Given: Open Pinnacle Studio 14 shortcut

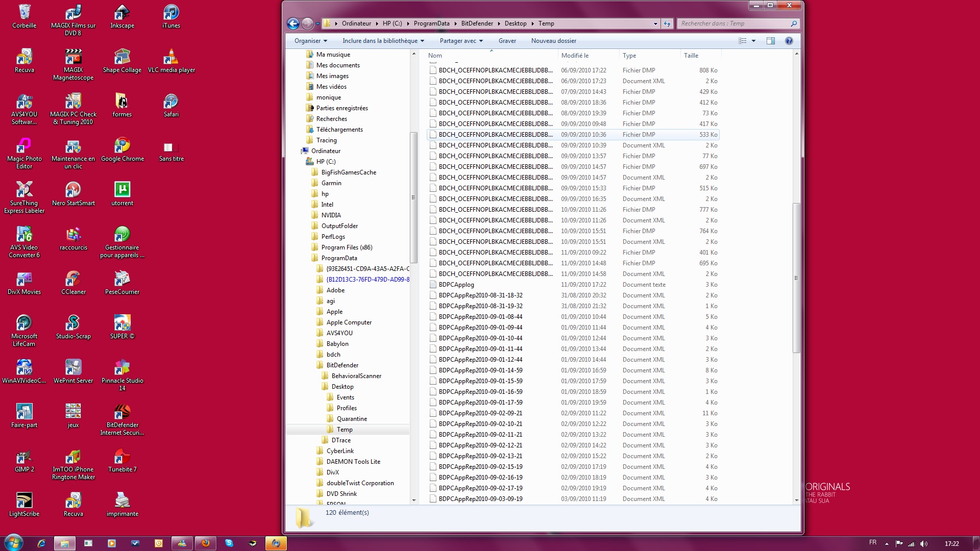Looking at the screenshot, I should point(122,375).
